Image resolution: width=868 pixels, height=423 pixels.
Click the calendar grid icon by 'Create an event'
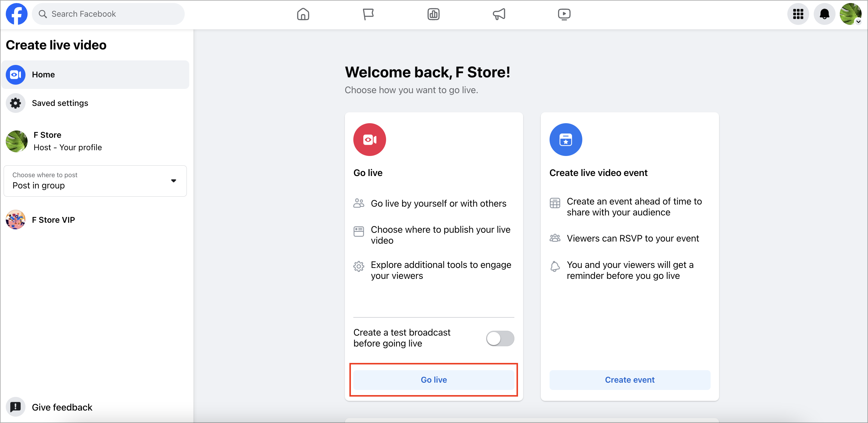point(555,203)
